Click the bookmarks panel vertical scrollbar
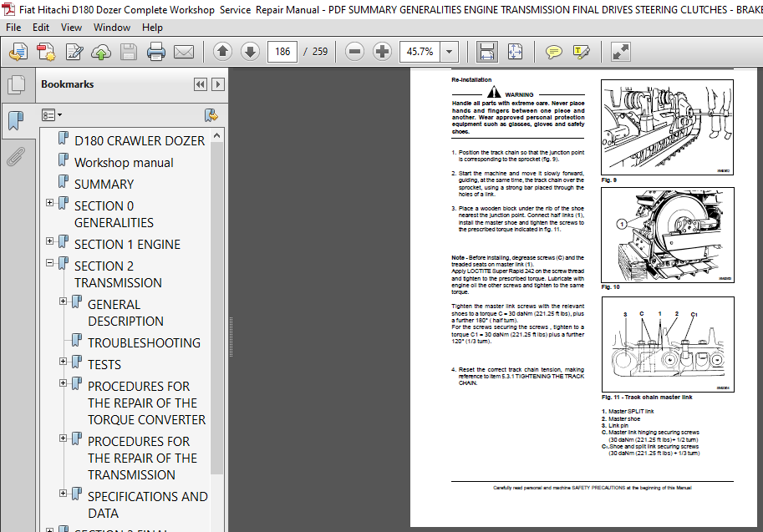Screen dimensions: 763x532 217,307
